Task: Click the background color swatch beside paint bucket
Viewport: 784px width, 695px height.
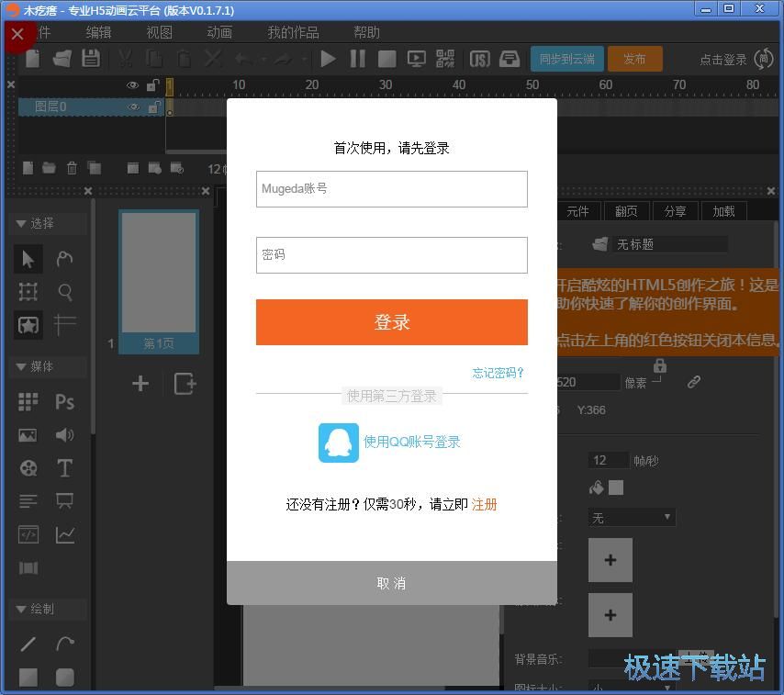Action: click(x=616, y=488)
